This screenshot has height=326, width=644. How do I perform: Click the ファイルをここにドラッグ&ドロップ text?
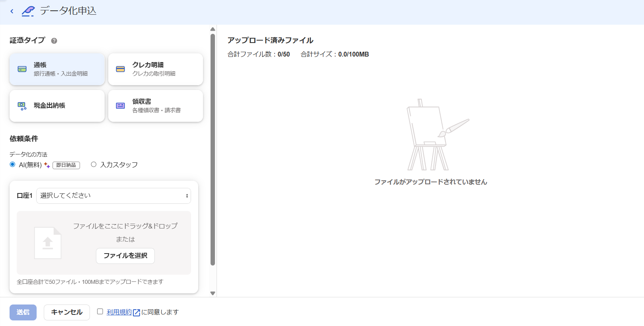point(125,226)
